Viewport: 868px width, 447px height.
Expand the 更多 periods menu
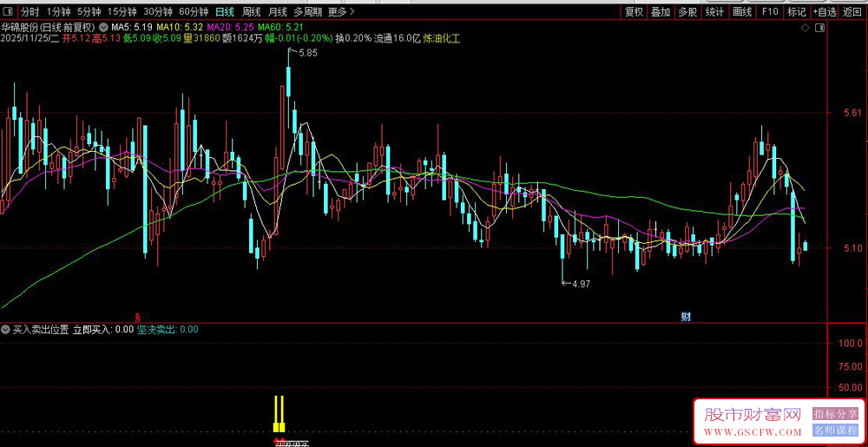pyautogui.click(x=341, y=11)
